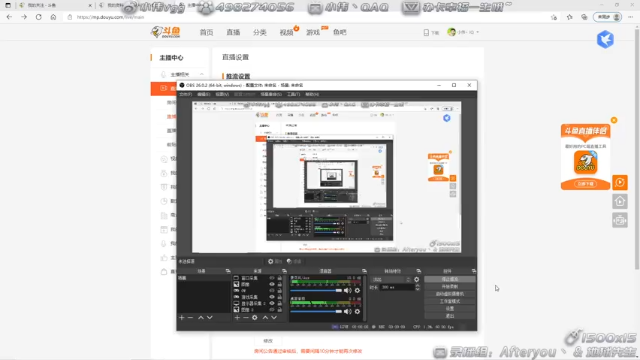Click 停止推流 button in OBS controls

450,279
